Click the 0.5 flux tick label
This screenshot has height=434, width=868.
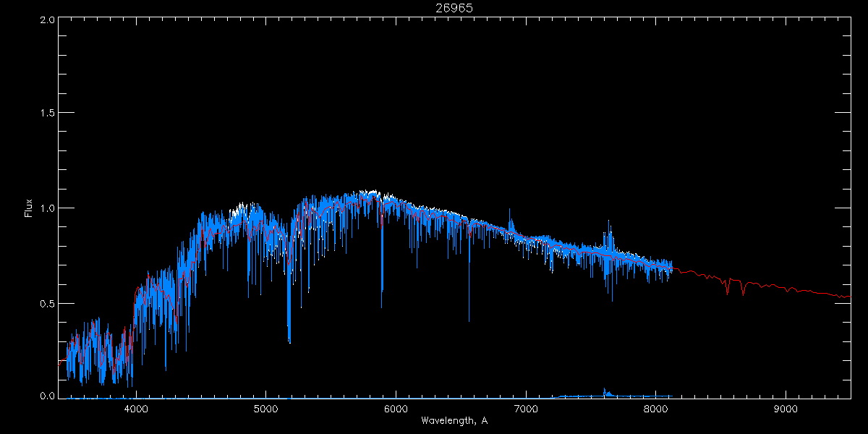48,302
